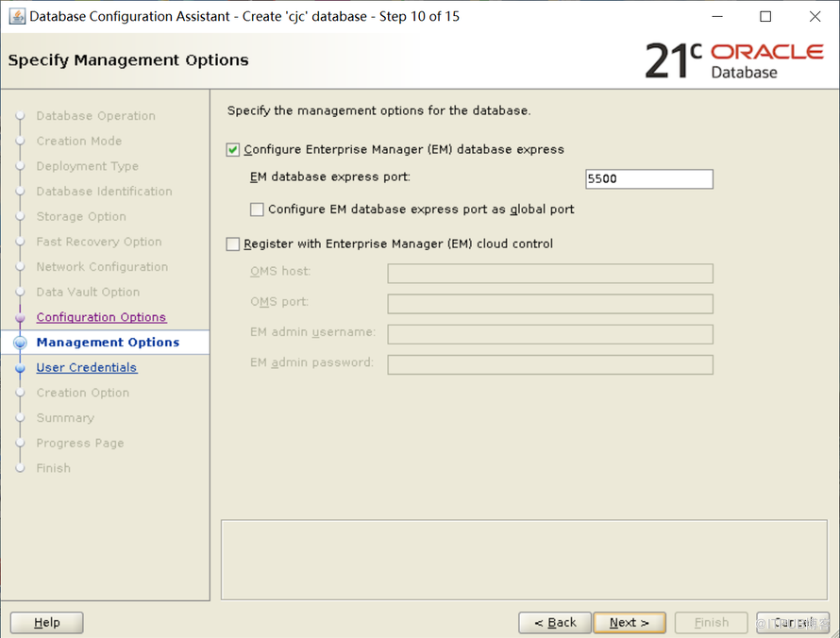Click the 'OMS host:' label
Screen dimensions: 840x638
(x=280, y=271)
